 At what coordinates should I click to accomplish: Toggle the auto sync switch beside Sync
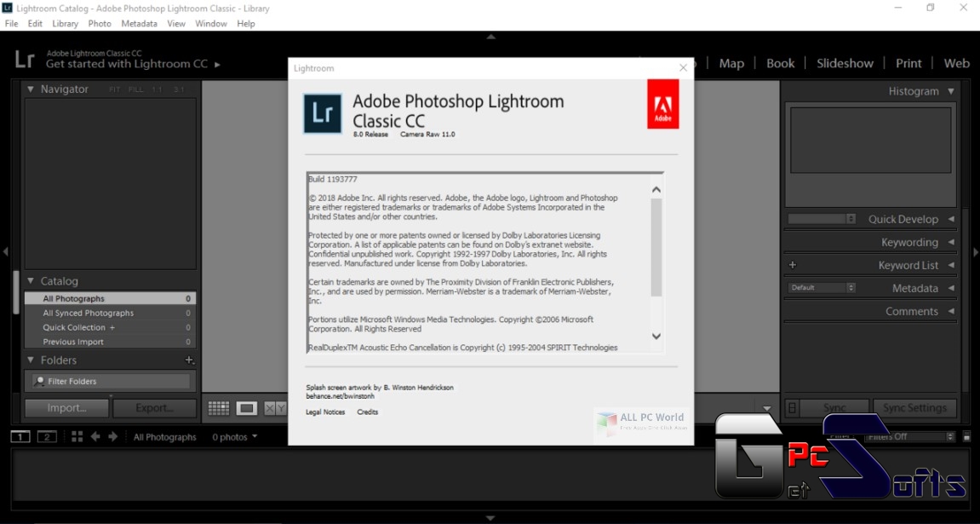point(792,407)
